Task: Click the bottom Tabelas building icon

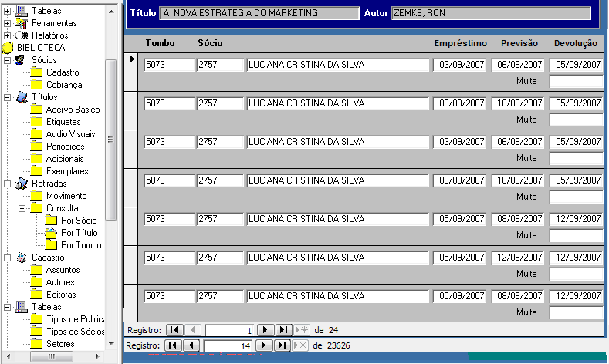Action: point(22,307)
